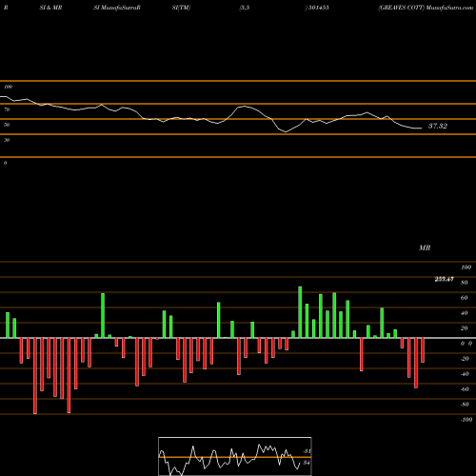The image size is (476, 476).
Task: Click the -20 label on the MR axis
Action: point(465,359)
